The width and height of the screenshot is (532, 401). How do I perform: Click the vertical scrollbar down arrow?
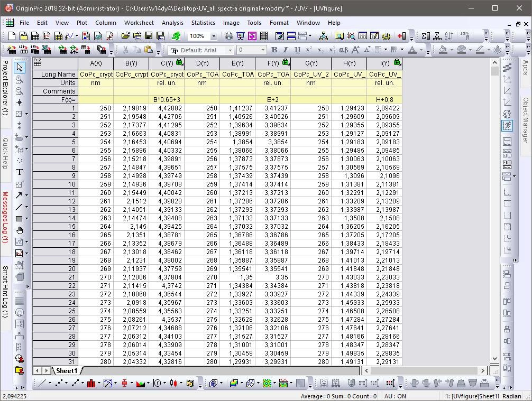(x=494, y=358)
